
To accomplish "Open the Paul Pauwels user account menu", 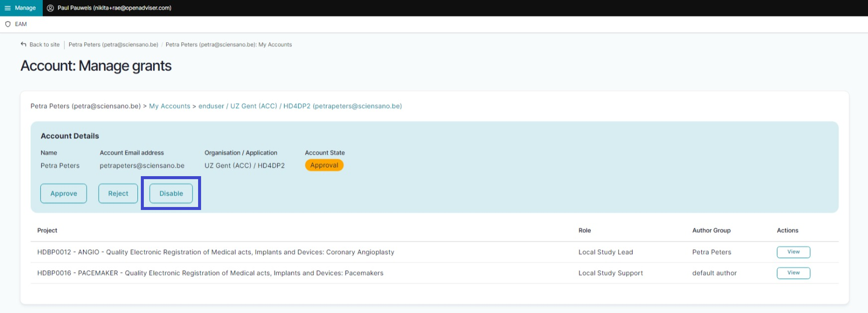I will tap(114, 8).
